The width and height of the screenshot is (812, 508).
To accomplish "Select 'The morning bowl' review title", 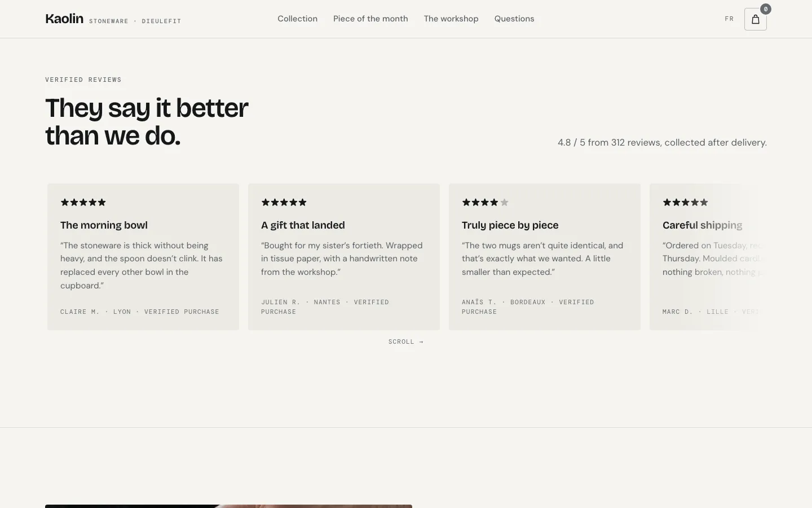I will click(x=104, y=225).
